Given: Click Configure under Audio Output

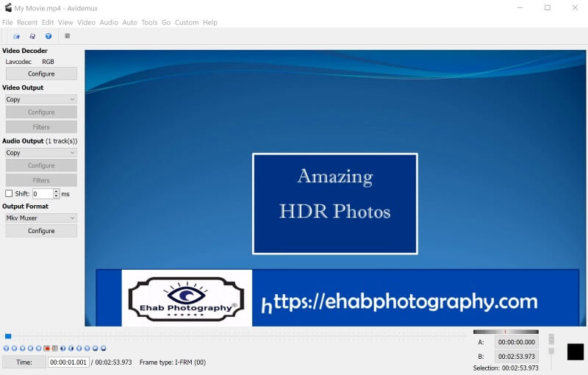Looking at the screenshot, I should click(x=41, y=165).
